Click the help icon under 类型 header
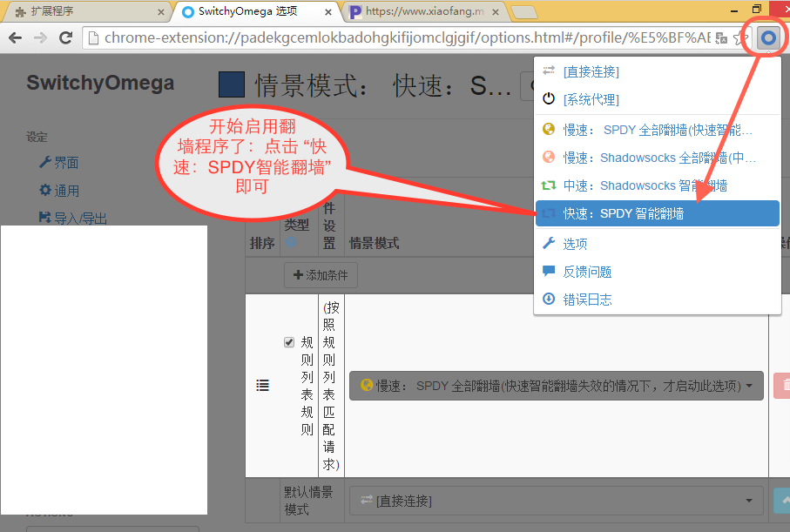Image resolution: width=790 pixels, height=532 pixels. 291,242
